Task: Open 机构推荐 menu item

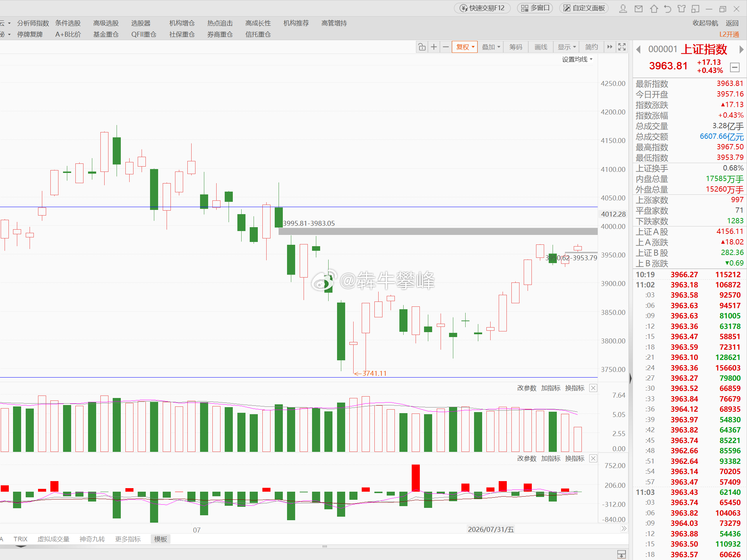Action: (296, 23)
